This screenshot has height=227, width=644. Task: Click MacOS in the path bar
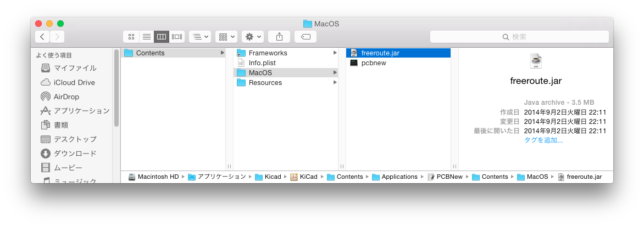(532, 177)
